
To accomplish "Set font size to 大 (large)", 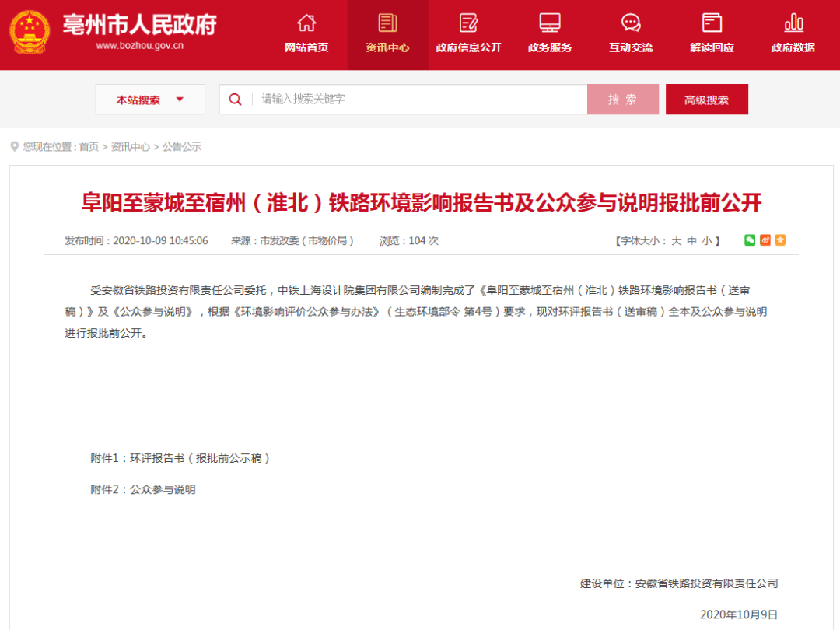I will click(676, 241).
